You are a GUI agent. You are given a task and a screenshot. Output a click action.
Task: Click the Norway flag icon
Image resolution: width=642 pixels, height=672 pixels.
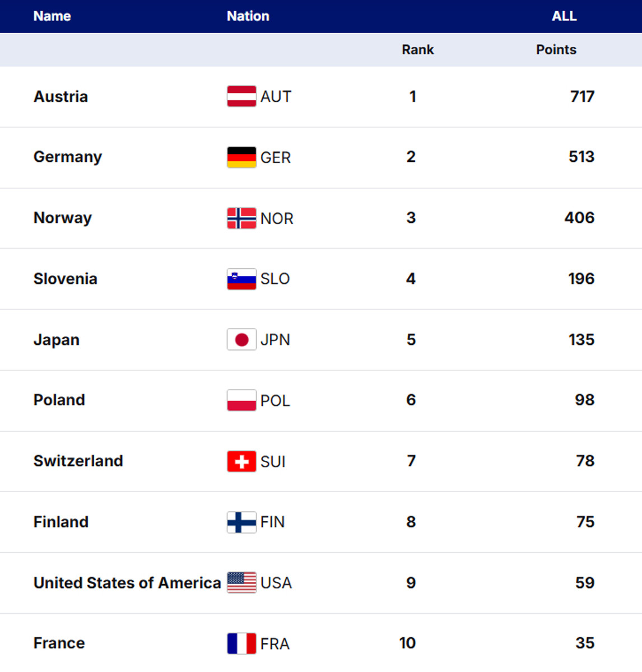tap(241, 218)
